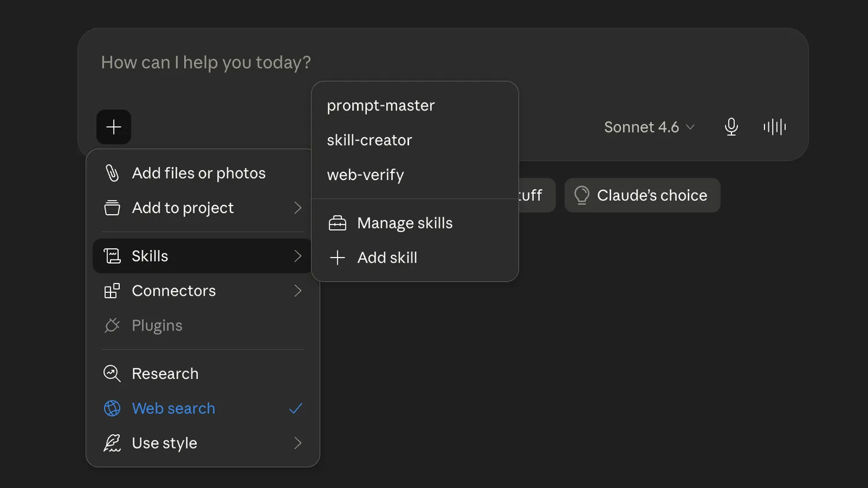This screenshot has height=488, width=868.
Task: Click the Research magnifier icon
Action: pos(112,373)
